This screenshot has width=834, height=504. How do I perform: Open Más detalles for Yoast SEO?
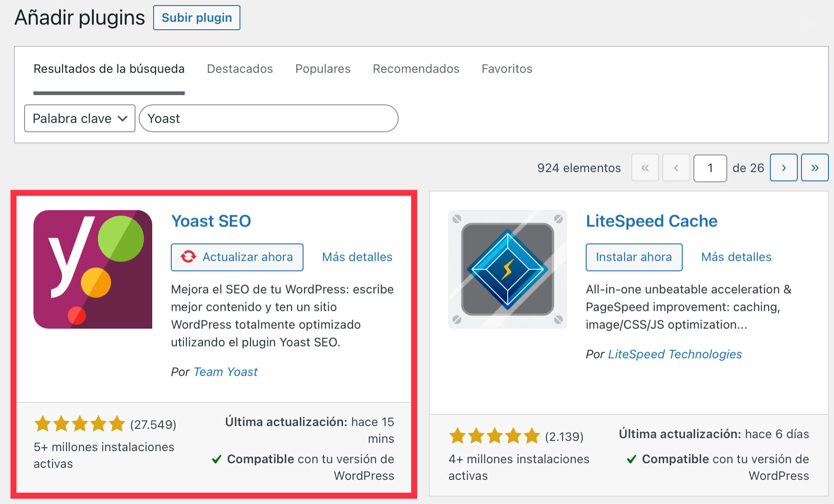coord(357,257)
